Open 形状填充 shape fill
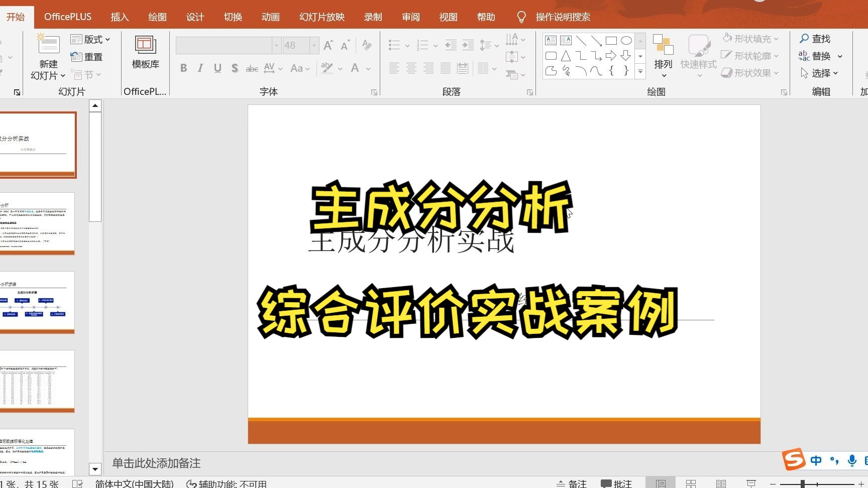The image size is (868, 488). (750, 39)
